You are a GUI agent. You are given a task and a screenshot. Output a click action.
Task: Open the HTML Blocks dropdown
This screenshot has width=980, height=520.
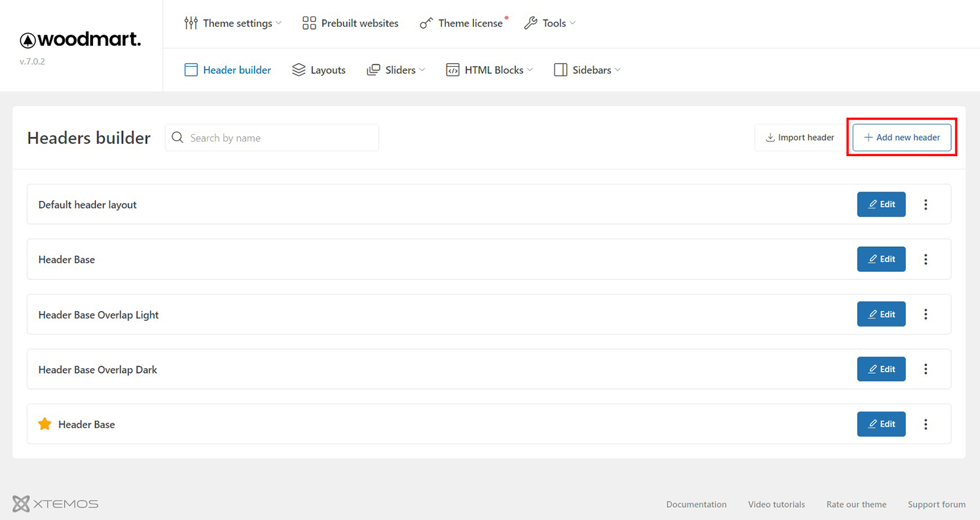489,70
